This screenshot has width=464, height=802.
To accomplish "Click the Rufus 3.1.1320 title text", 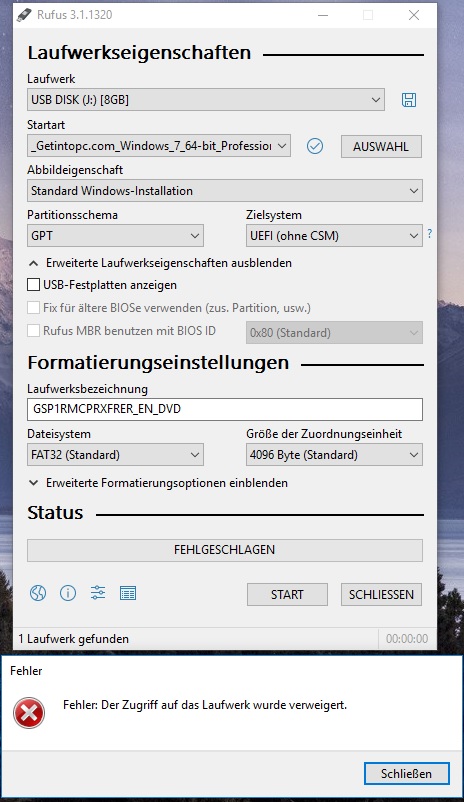I will (x=75, y=15).
